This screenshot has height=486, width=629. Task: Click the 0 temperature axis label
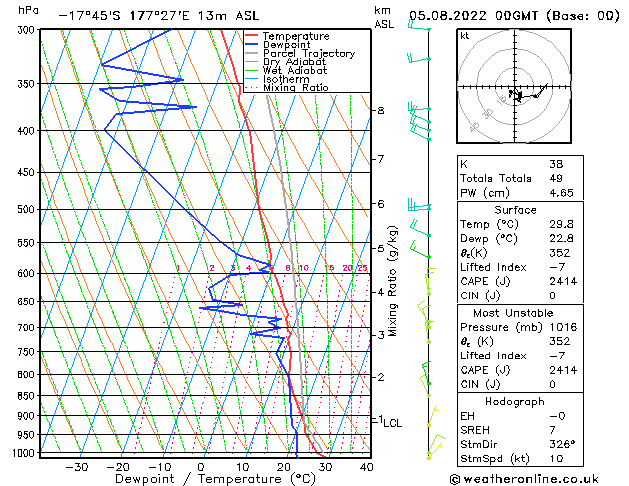[x=201, y=467]
